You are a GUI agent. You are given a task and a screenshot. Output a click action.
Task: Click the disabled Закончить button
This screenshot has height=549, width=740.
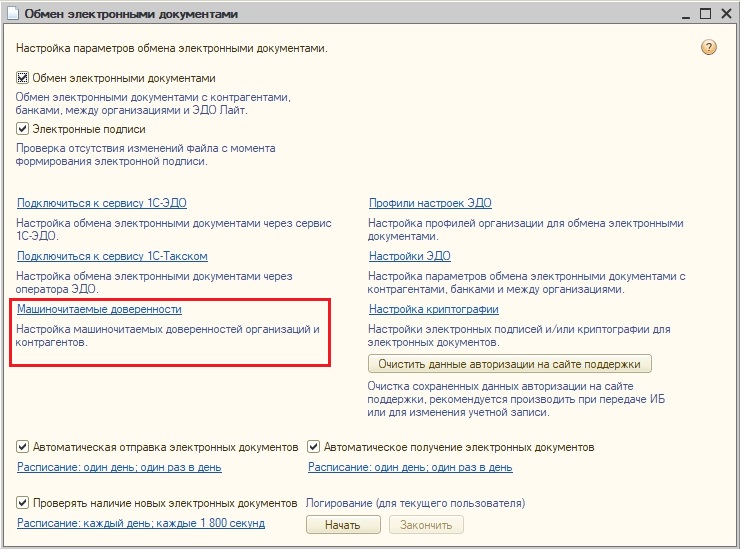click(x=426, y=525)
